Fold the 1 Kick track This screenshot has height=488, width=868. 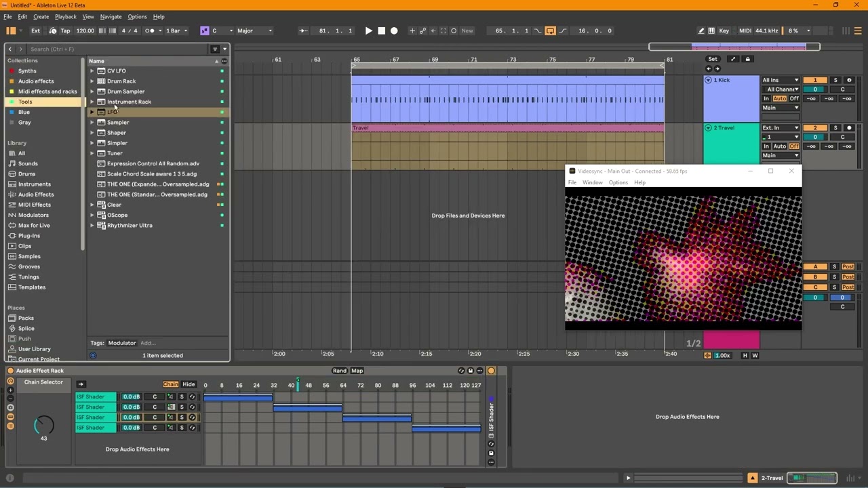pyautogui.click(x=708, y=80)
